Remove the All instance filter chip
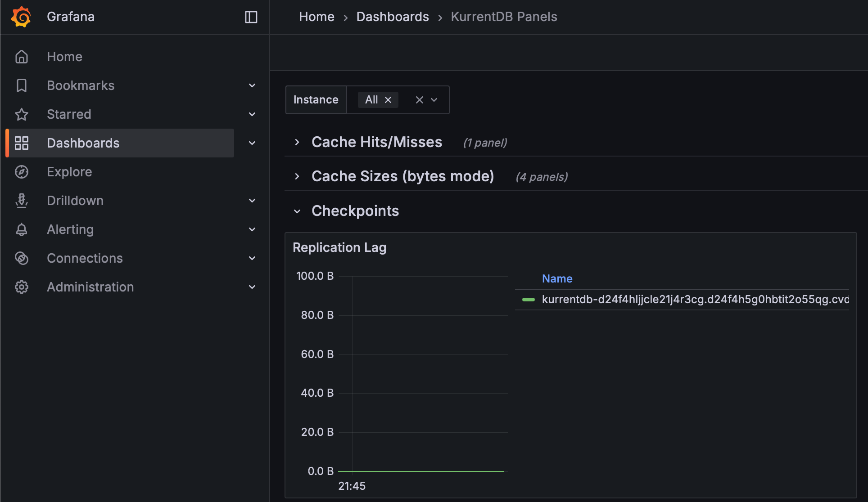Screen dimensions: 868x502 pos(388,99)
